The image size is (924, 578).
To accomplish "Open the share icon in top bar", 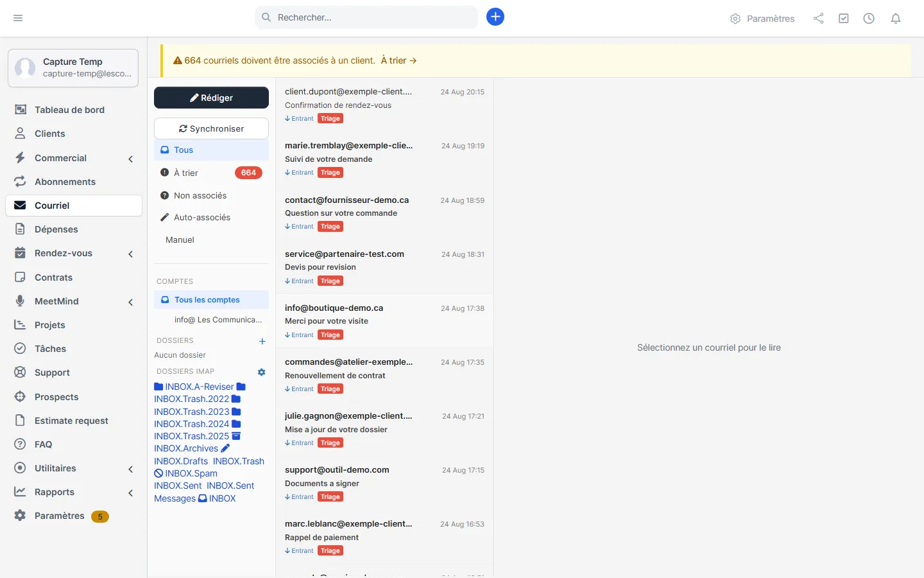I will tap(818, 19).
